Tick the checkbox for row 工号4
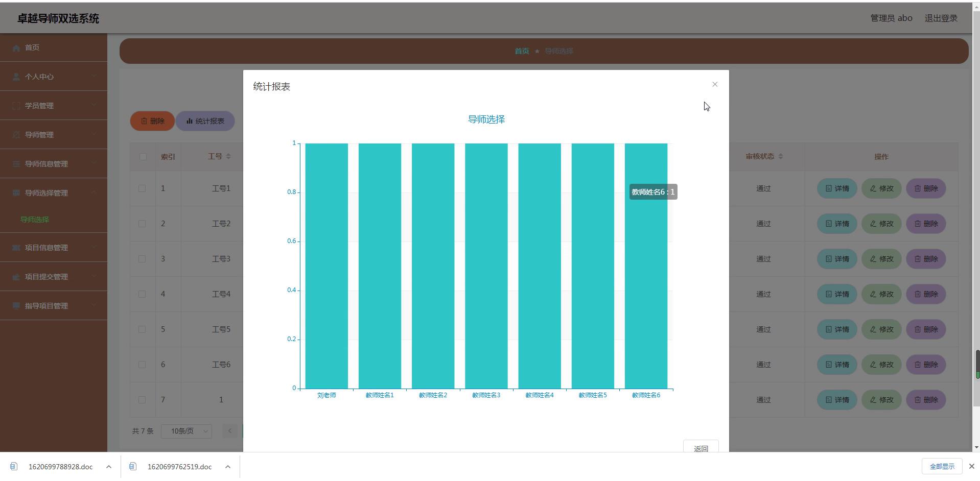The height and width of the screenshot is (481, 980). pyautogui.click(x=143, y=294)
